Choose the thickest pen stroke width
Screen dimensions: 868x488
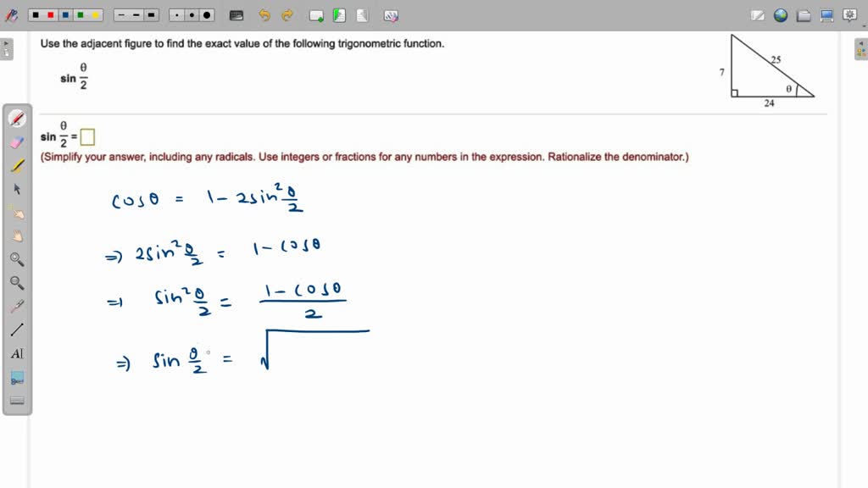point(151,14)
